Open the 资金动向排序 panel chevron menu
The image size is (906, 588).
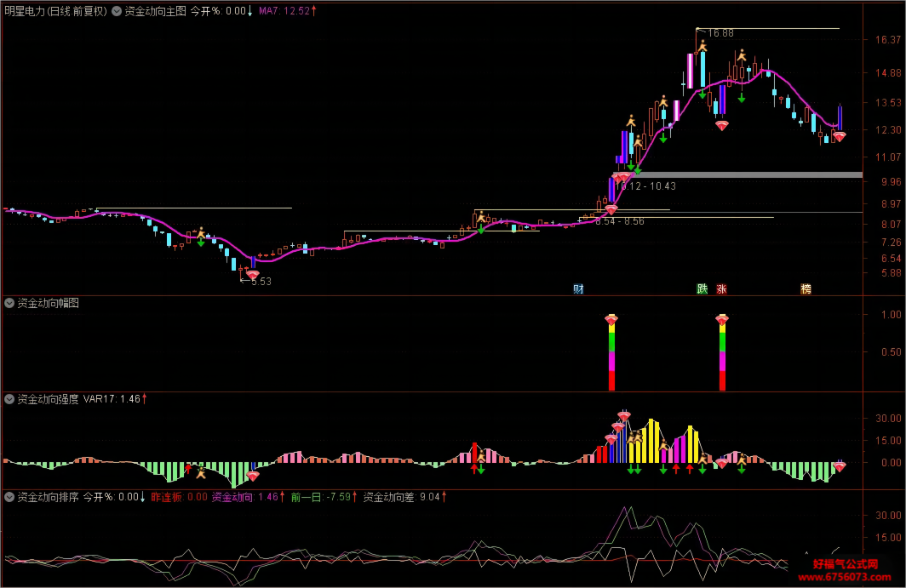click(9, 497)
